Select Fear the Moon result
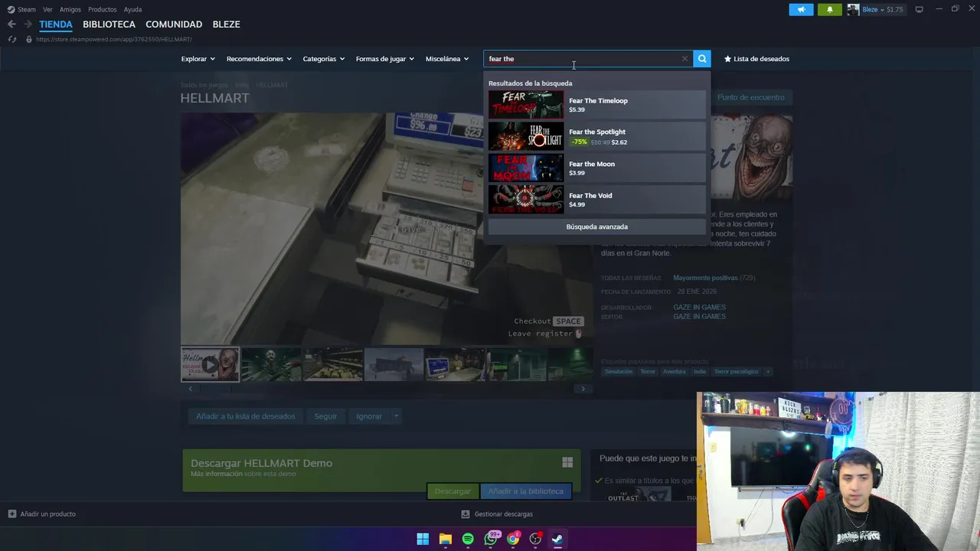The height and width of the screenshot is (551, 980). coord(596,168)
